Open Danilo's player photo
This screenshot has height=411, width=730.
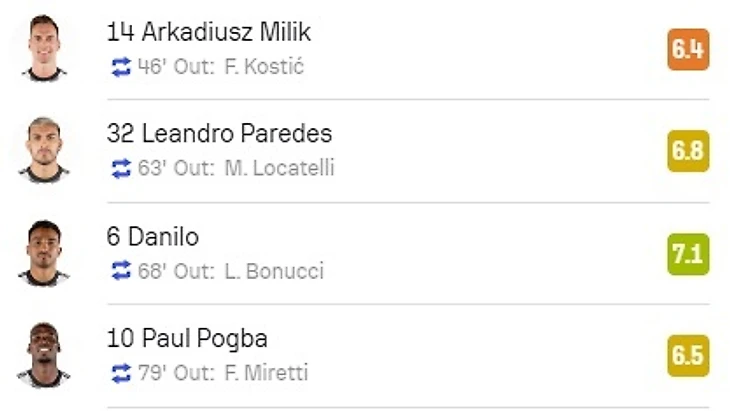pyautogui.click(x=44, y=253)
